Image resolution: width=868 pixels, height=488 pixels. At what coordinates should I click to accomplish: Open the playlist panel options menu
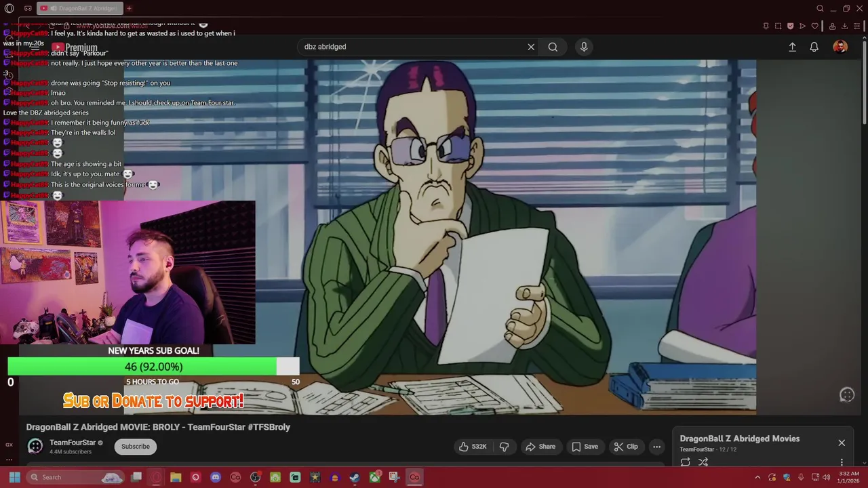[842, 463]
